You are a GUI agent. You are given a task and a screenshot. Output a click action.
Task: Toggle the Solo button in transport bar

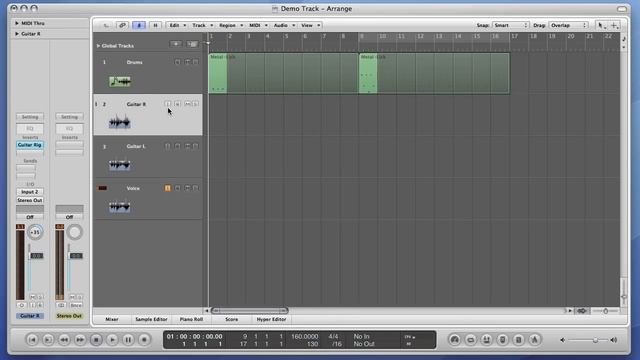519,340
